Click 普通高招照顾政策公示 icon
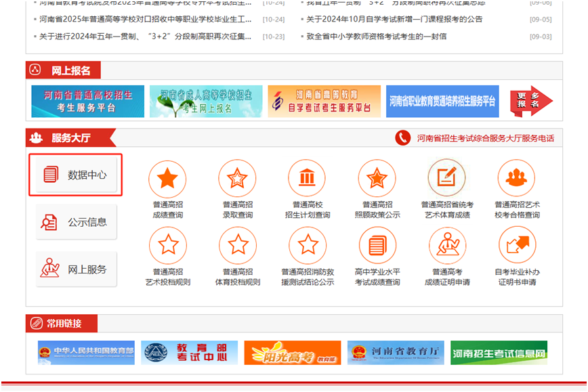The height and width of the screenshot is (392, 588). [377, 179]
